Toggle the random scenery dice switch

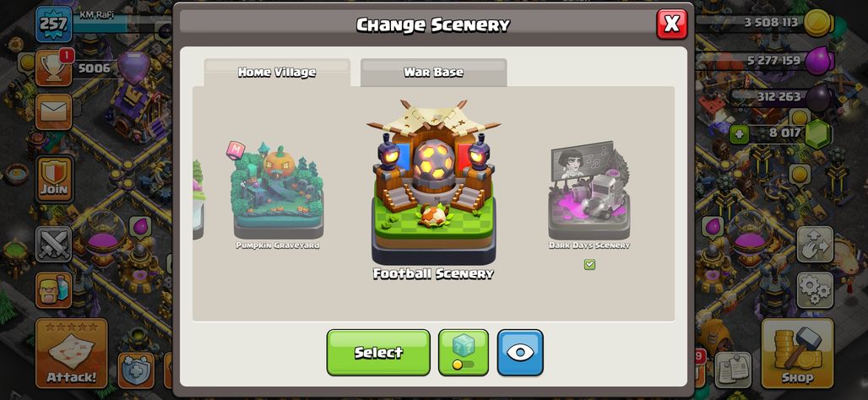464,353
